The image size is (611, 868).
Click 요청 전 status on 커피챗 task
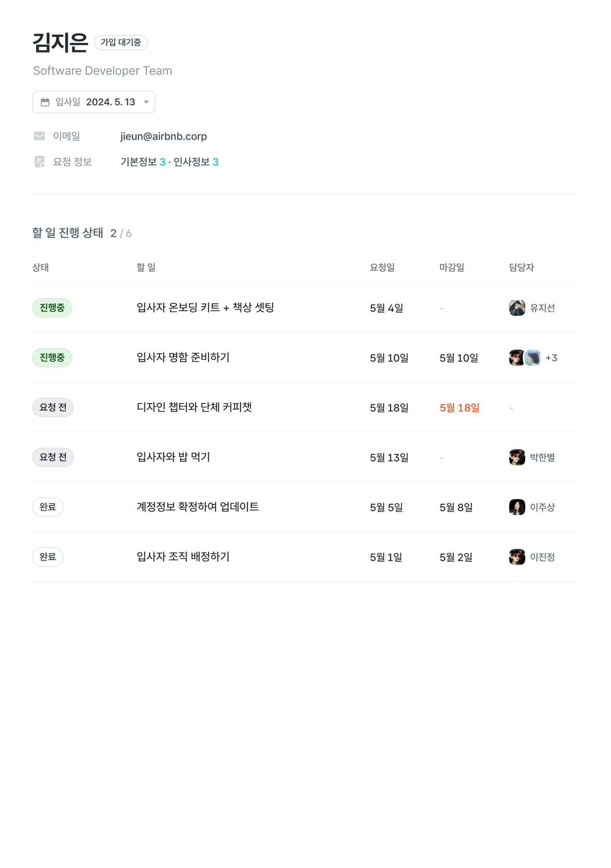point(53,407)
